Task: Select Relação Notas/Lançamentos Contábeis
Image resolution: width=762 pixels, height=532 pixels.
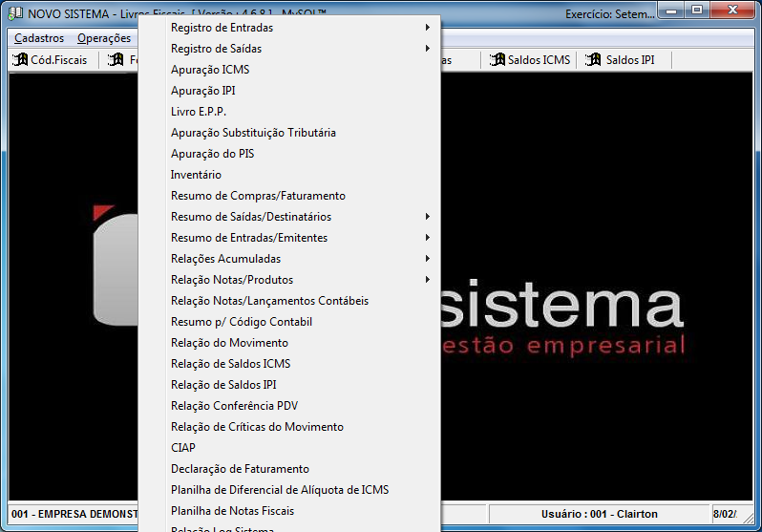Action: pos(289,301)
